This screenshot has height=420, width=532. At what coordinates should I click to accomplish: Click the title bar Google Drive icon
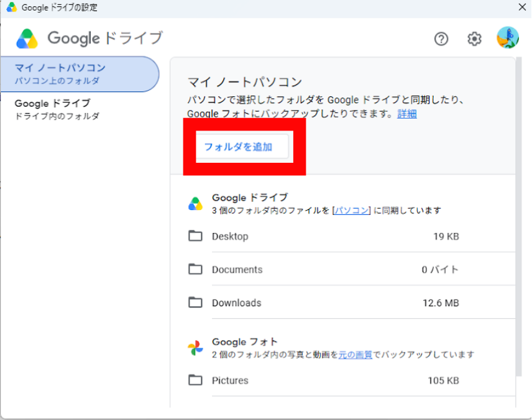pos(12,7)
